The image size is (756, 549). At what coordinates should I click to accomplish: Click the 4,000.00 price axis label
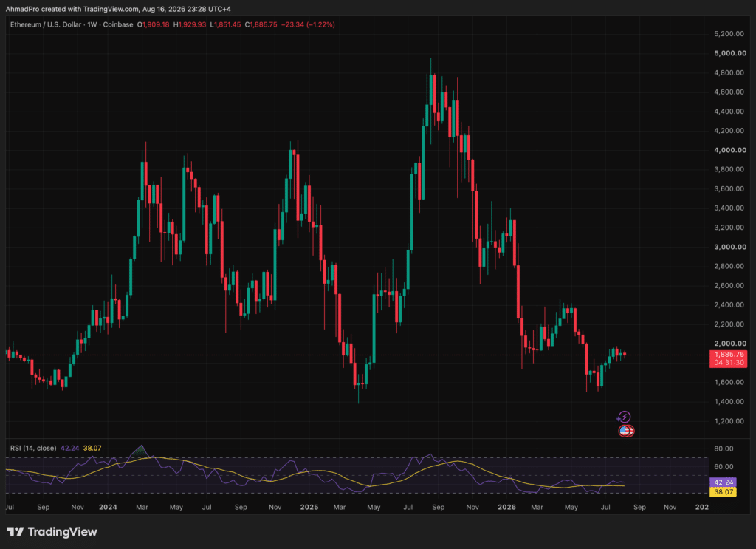(730, 150)
